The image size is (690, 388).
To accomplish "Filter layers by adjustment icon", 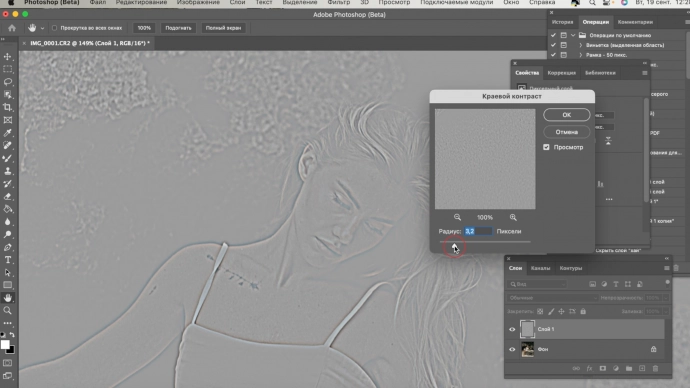I will pyautogui.click(x=604, y=284).
